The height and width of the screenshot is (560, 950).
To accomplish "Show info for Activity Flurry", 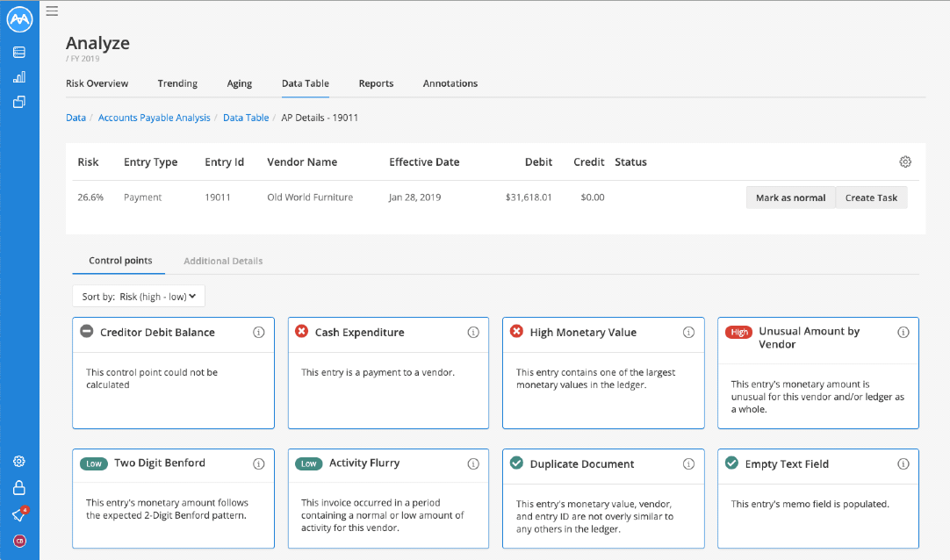I will click(x=473, y=463).
